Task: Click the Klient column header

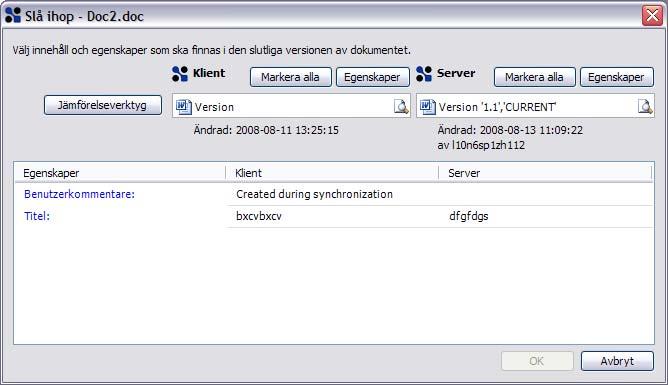Action: click(332, 173)
